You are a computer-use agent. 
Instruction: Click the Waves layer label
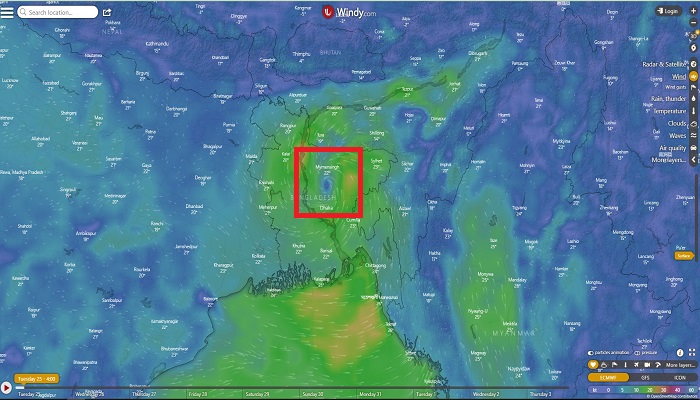677,136
